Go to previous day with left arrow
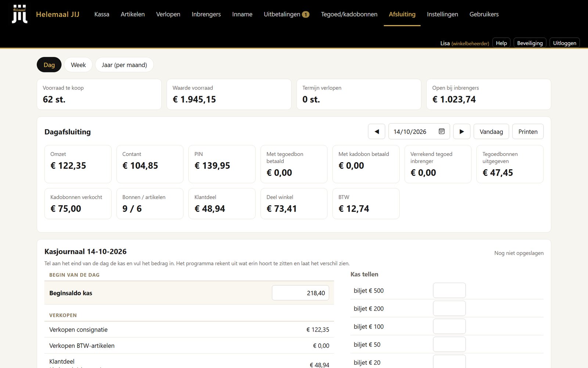588x368 pixels. tap(377, 131)
